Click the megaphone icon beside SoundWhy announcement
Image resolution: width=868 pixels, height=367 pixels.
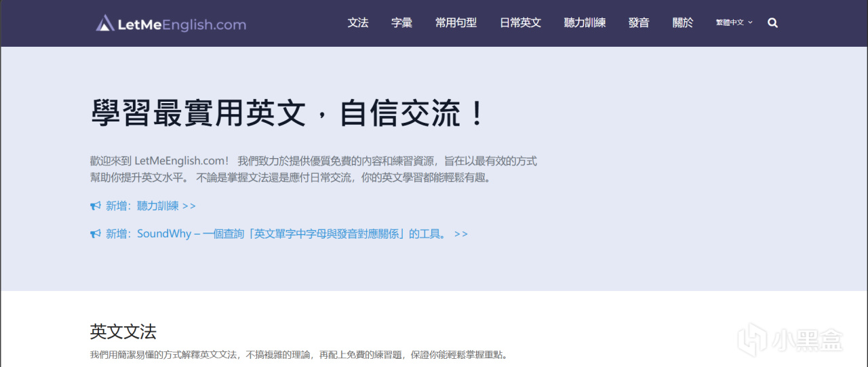pos(96,234)
